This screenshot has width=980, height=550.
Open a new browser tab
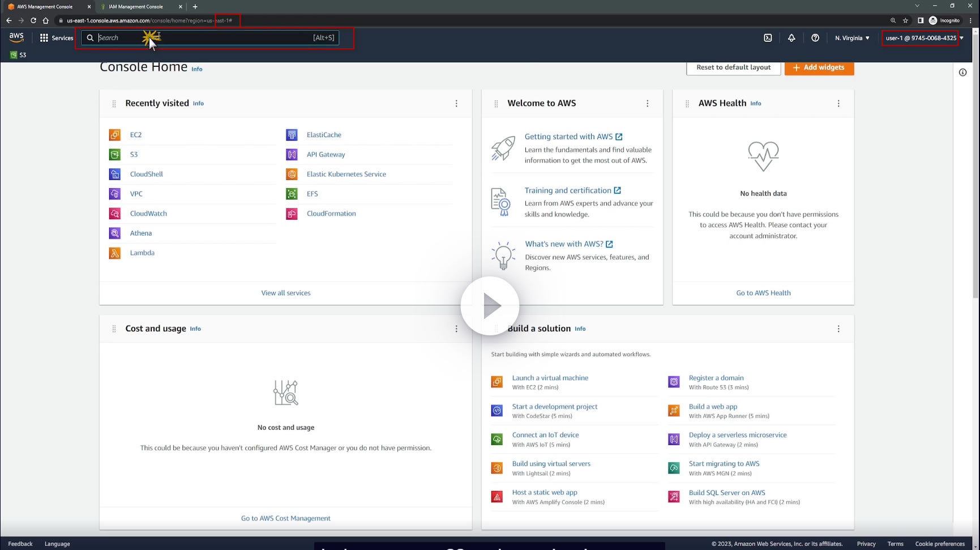click(x=195, y=7)
